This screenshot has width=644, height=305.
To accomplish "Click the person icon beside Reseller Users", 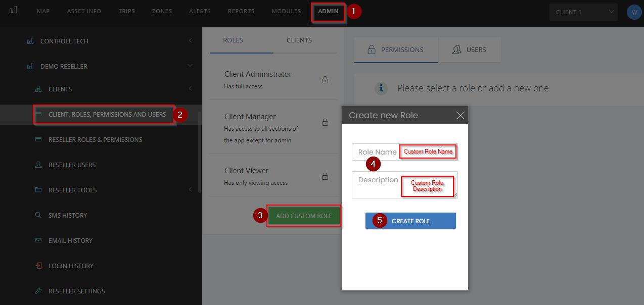I will click(38, 165).
